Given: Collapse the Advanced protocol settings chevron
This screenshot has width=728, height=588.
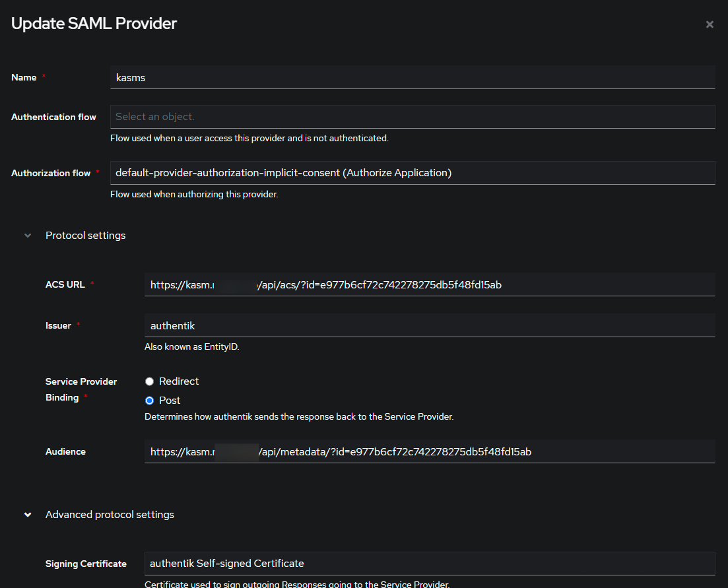Looking at the screenshot, I should (28, 515).
